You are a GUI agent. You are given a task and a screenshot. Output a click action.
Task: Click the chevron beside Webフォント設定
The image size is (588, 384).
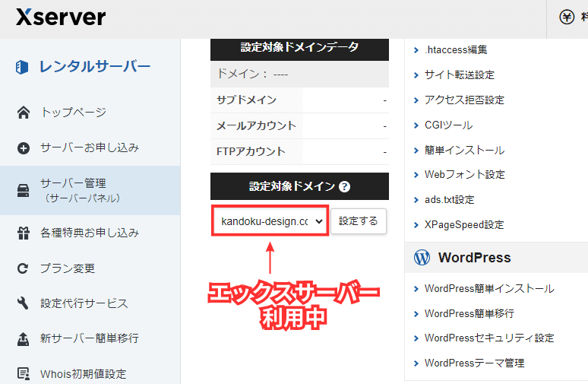click(x=416, y=175)
